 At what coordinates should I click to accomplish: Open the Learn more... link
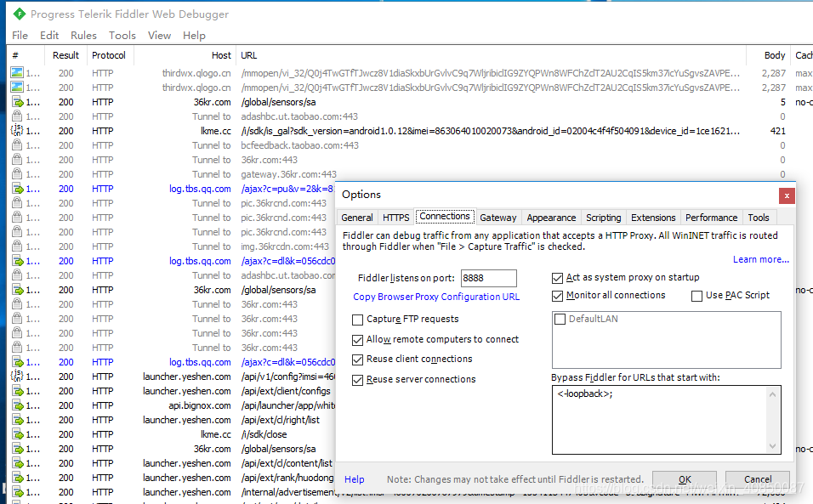point(760,259)
